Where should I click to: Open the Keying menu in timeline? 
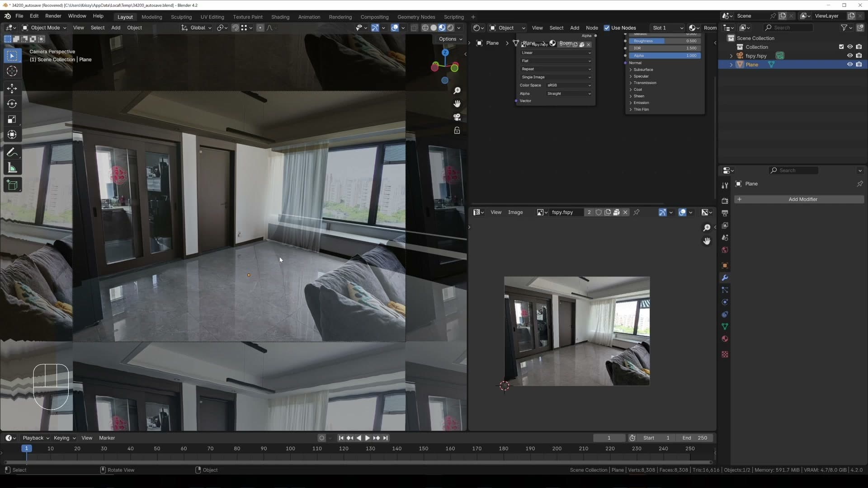pos(64,438)
